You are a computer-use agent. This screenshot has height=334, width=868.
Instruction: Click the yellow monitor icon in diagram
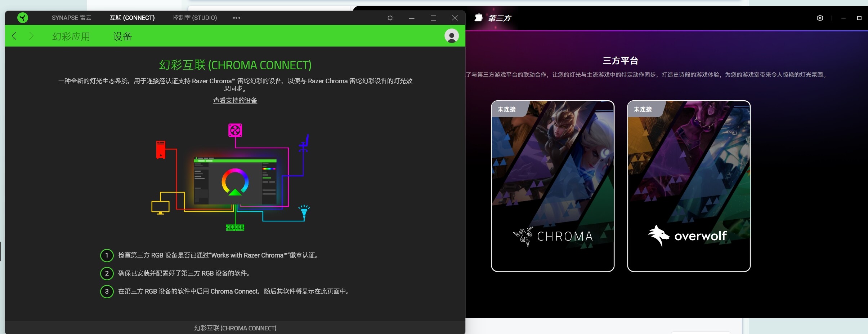[x=160, y=208]
